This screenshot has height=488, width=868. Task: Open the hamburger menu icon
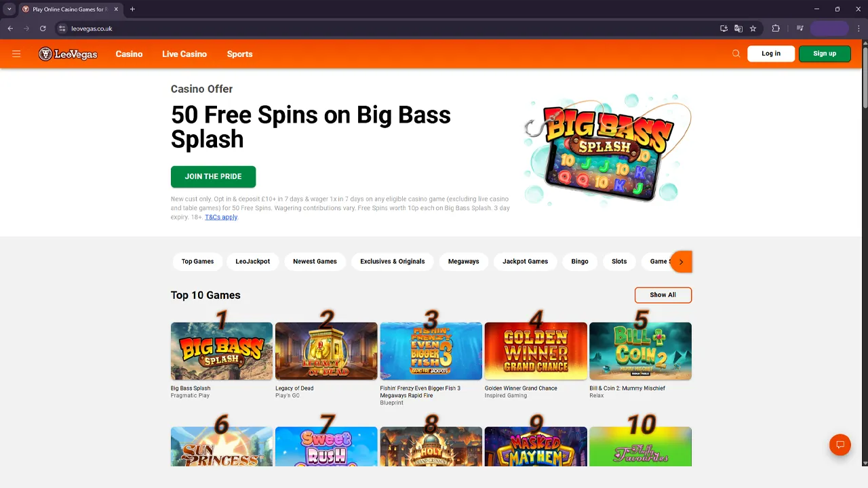pos(16,54)
